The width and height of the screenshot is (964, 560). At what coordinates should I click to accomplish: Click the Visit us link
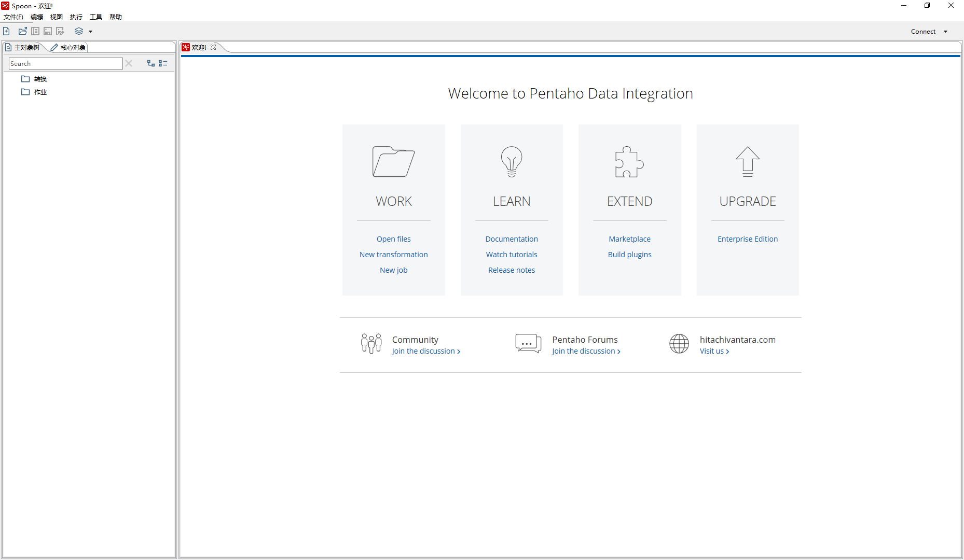[714, 351]
